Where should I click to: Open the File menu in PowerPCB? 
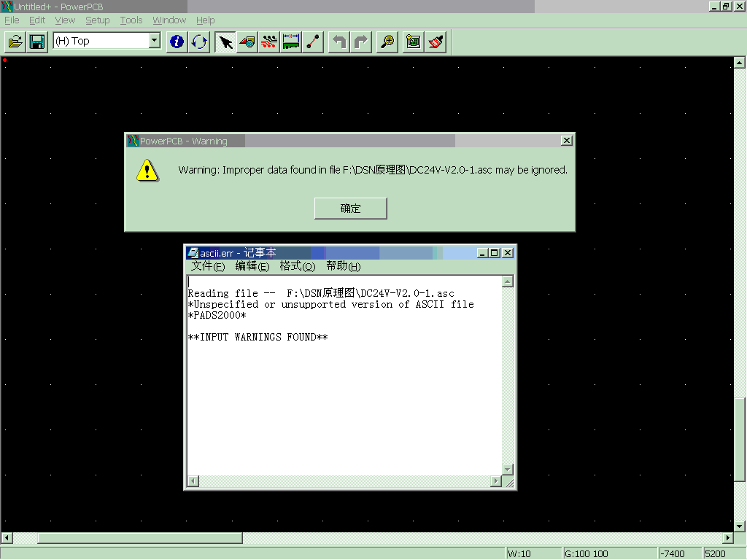(x=12, y=20)
